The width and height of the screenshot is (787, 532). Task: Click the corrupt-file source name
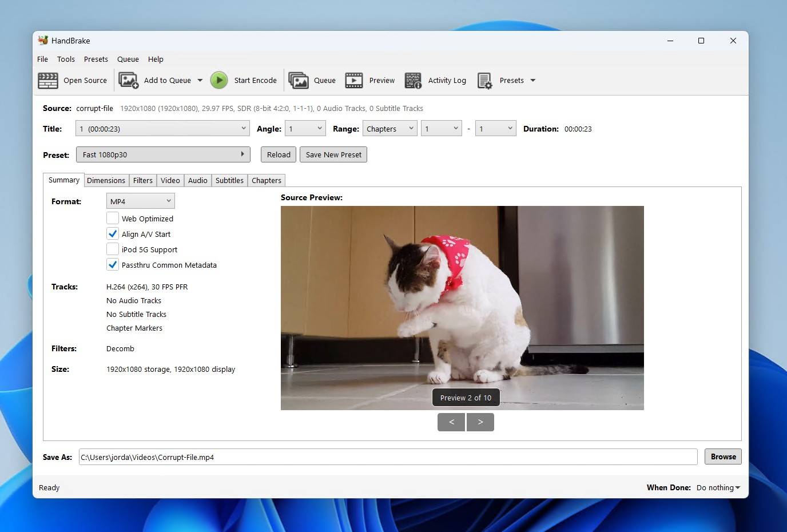(x=94, y=108)
